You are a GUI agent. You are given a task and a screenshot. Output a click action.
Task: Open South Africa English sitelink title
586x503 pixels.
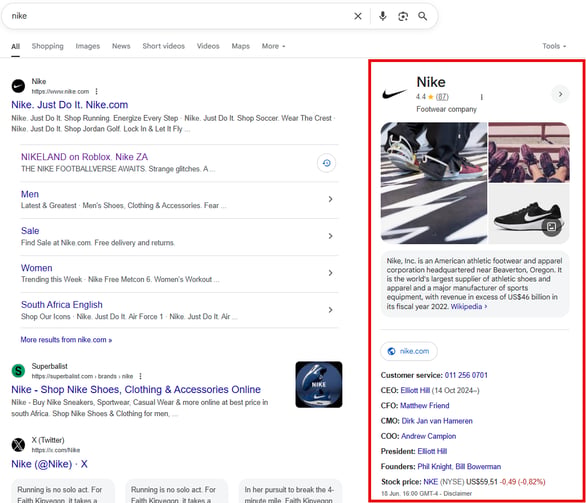coord(62,305)
